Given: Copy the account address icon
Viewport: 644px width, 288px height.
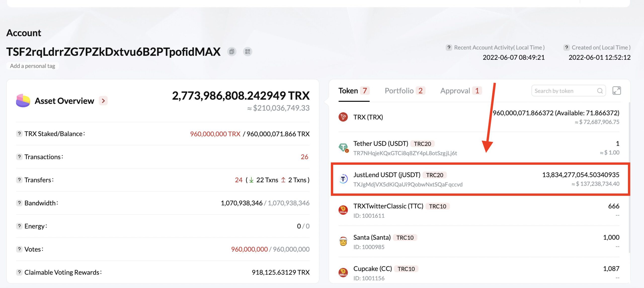Looking at the screenshot, I should tap(232, 52).
